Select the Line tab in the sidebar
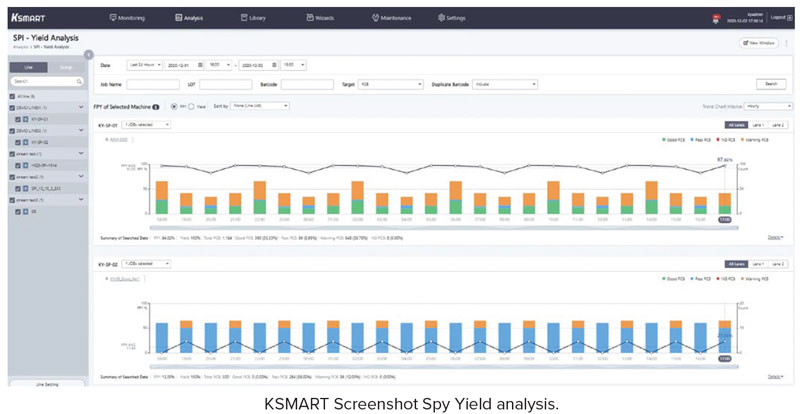 point(29,67)
